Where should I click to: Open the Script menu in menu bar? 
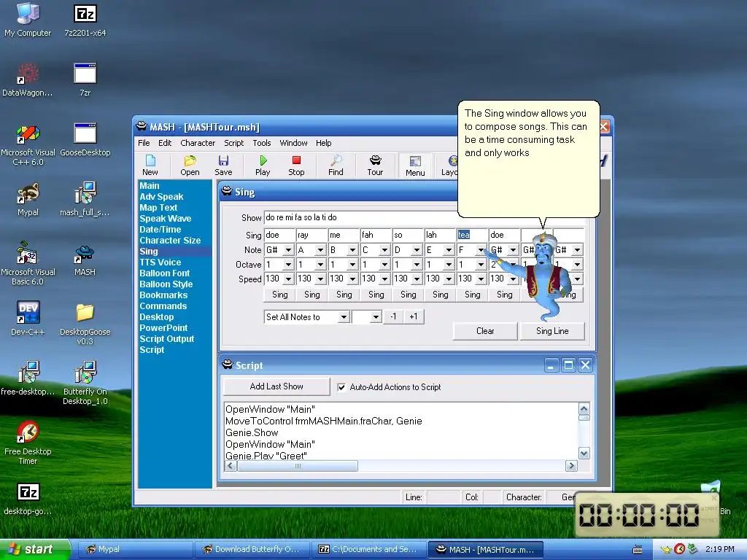point(234,143)
